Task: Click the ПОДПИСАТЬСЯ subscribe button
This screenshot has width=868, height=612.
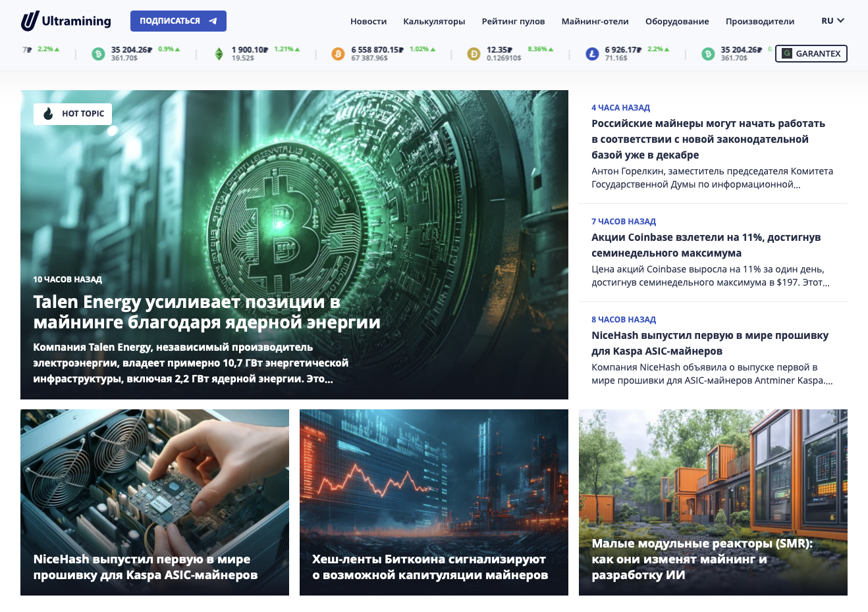Action: pos(178,21)
